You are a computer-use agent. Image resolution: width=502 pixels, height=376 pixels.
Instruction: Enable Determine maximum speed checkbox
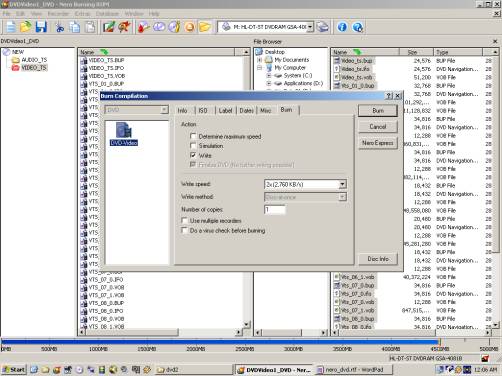pos(193,136)
